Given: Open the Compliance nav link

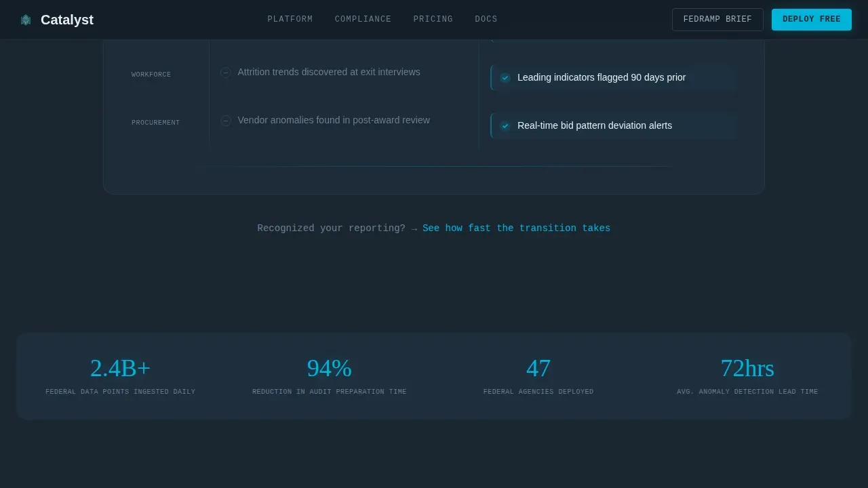Looking at the screenshot, I should 363,19.
